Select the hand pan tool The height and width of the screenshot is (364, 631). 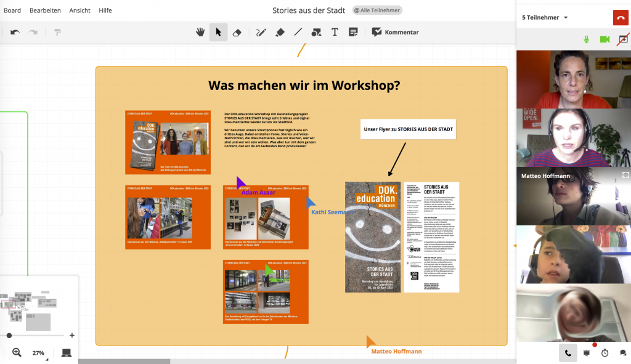pyautogui.click(x=200, y=32)
